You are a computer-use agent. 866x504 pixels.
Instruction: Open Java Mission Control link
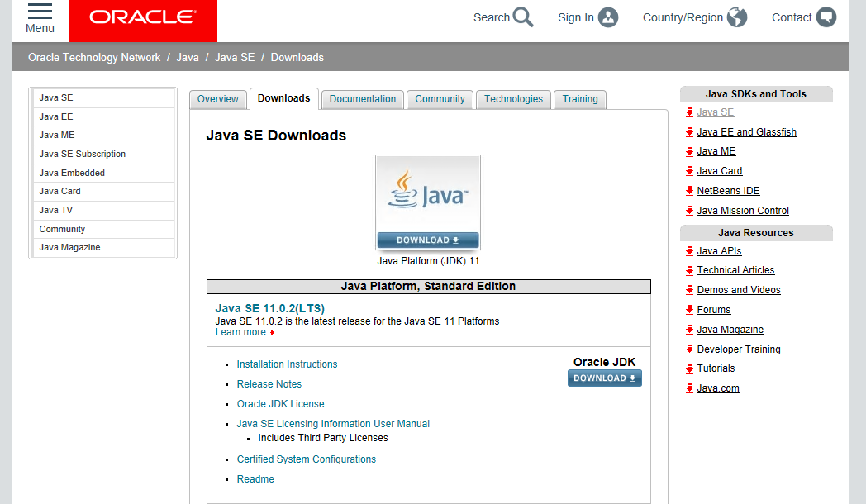click(743, 211)
